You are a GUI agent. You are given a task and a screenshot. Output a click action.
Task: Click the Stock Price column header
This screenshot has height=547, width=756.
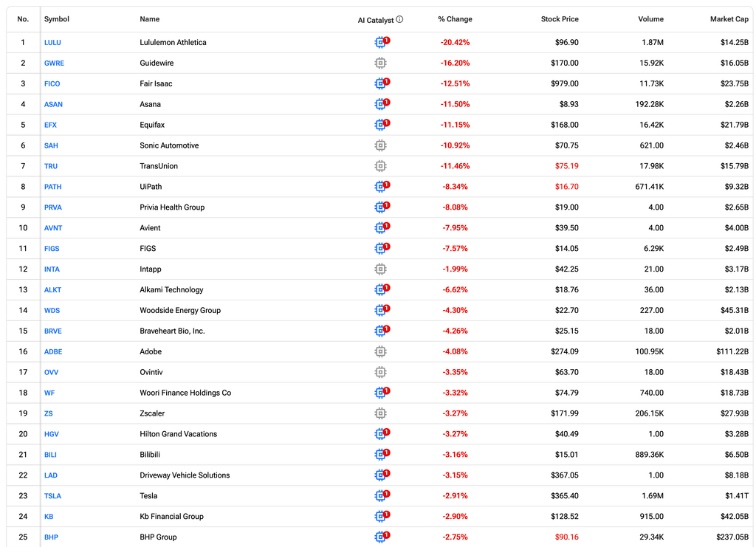coord(560,19)
